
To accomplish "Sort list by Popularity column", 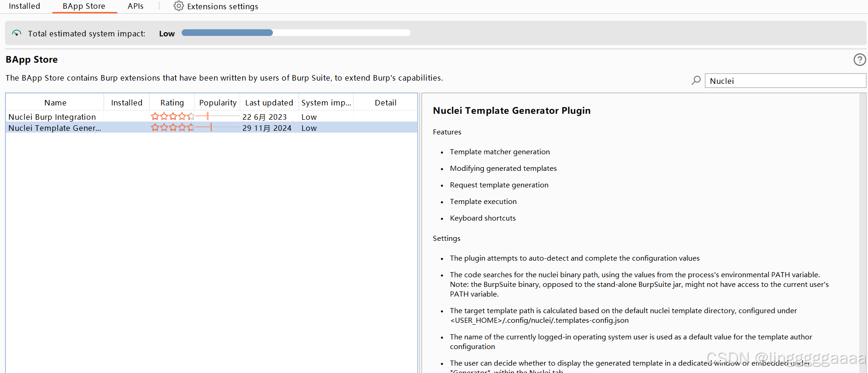I will [218, 103].
